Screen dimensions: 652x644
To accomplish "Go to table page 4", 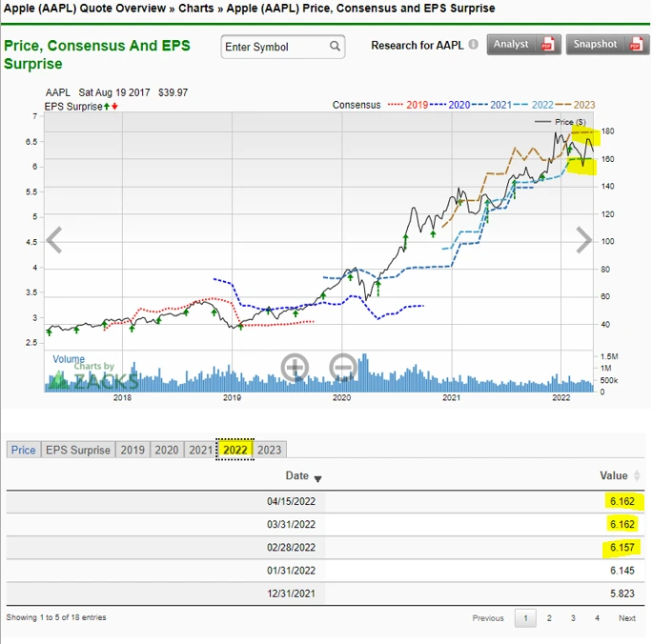I will click(x=597, y=618).
